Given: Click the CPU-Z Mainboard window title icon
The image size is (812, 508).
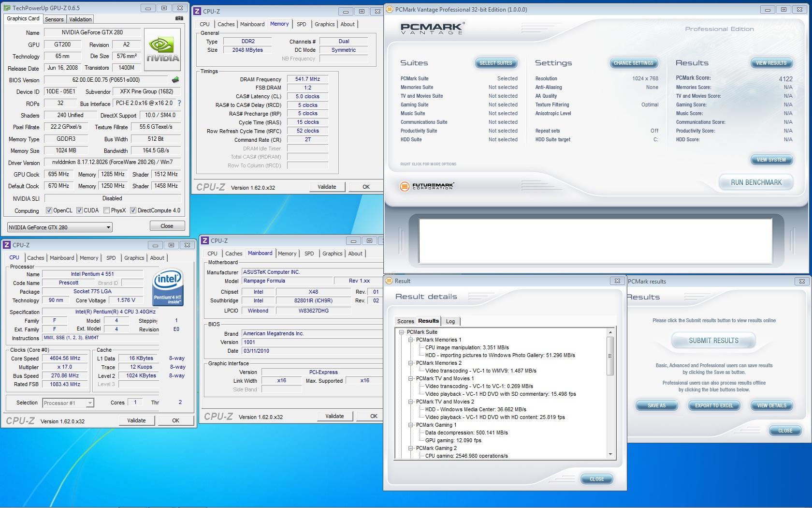Looking at the screenshot, I should pyautogui.click(x=205, y=240).
